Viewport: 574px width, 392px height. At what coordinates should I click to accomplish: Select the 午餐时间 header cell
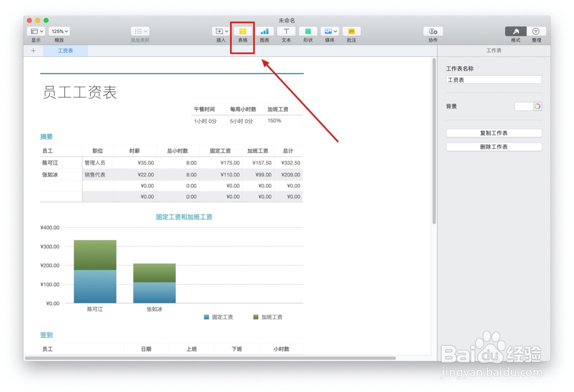tap(210, 109)
